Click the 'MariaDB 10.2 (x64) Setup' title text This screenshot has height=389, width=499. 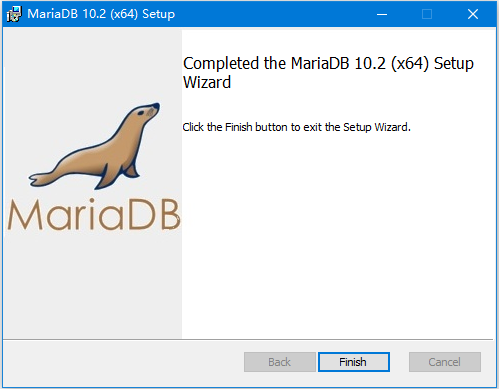pyautogui.click(x=101, y=14)
